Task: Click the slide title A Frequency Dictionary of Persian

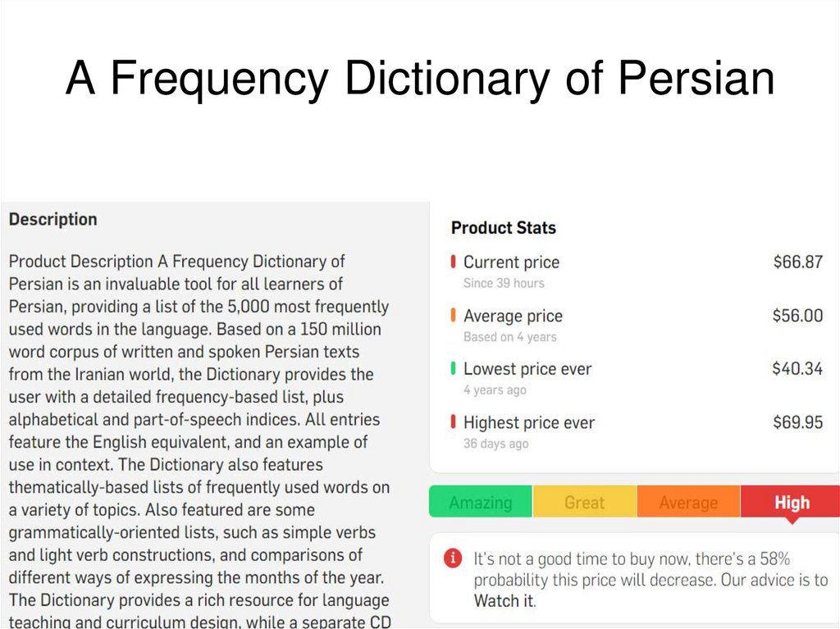Action: coord(420,80)
